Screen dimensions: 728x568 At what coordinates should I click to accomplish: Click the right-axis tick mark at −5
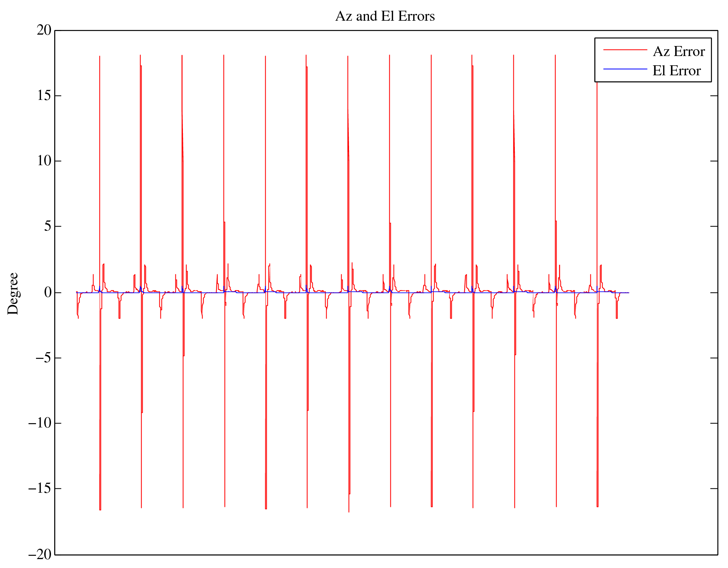(714, 358)
